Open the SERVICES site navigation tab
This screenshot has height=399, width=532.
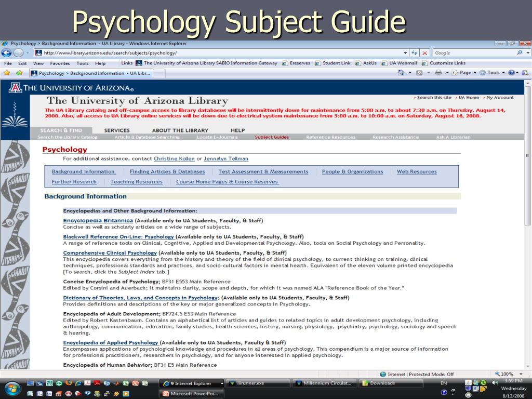click(117, 130)
